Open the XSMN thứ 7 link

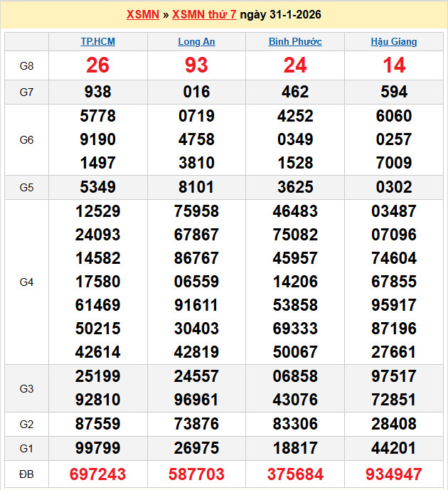pyautogui.click(x=205, y=15)
